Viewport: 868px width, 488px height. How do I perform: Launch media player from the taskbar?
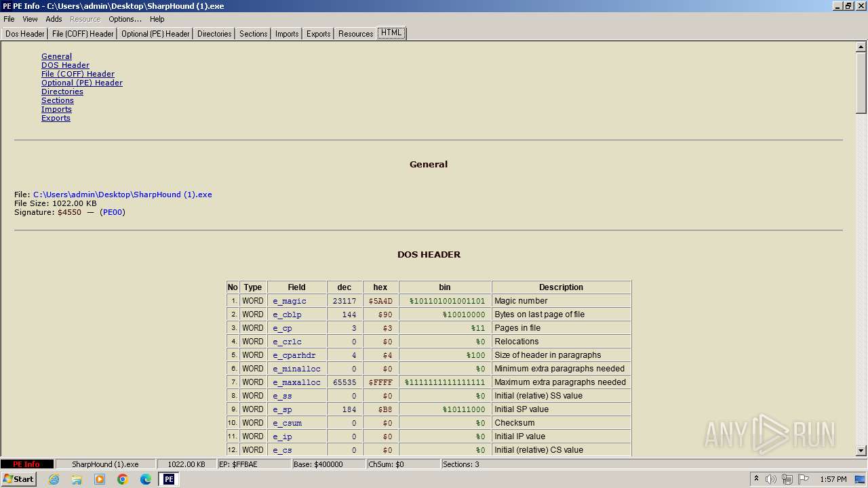[100, 479]
